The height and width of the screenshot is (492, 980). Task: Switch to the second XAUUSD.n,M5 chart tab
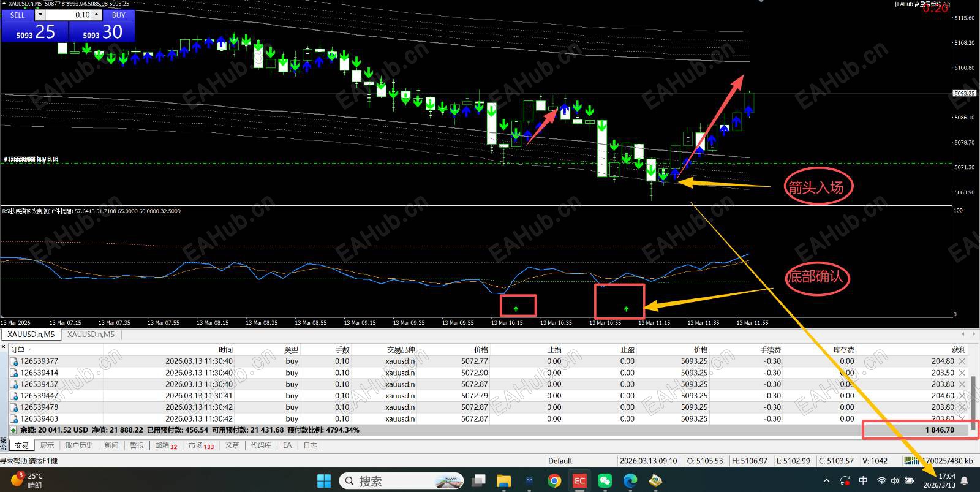(91, 335)
